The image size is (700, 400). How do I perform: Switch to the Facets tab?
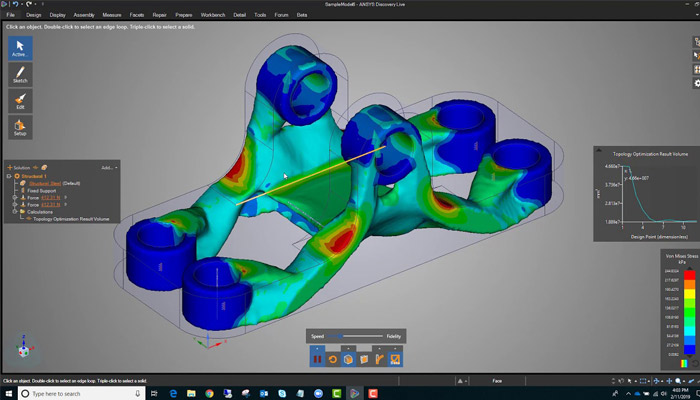pyautogui.click(x=137, y=15)
